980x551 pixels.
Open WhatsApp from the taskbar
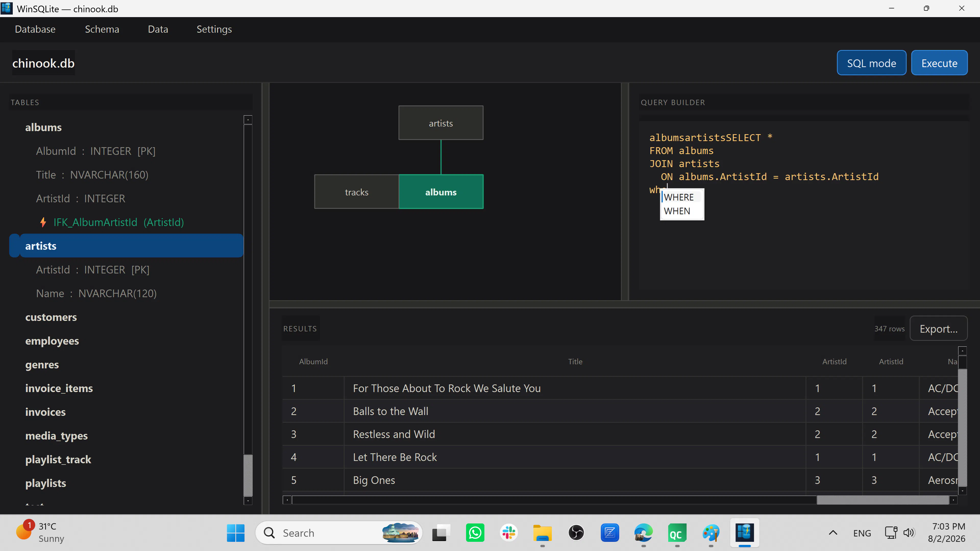(475, 532)
